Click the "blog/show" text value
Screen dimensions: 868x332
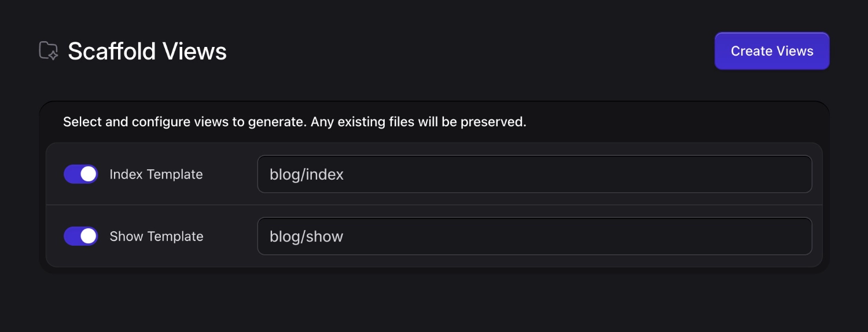pos(307,236)
